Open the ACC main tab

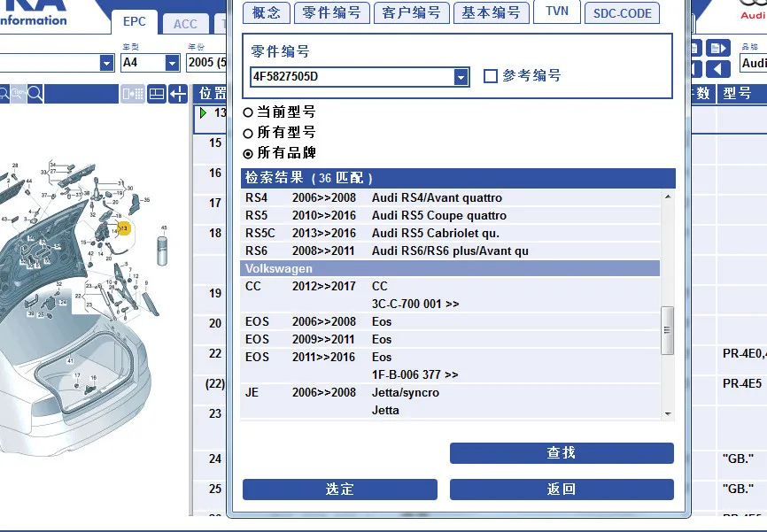185,24
